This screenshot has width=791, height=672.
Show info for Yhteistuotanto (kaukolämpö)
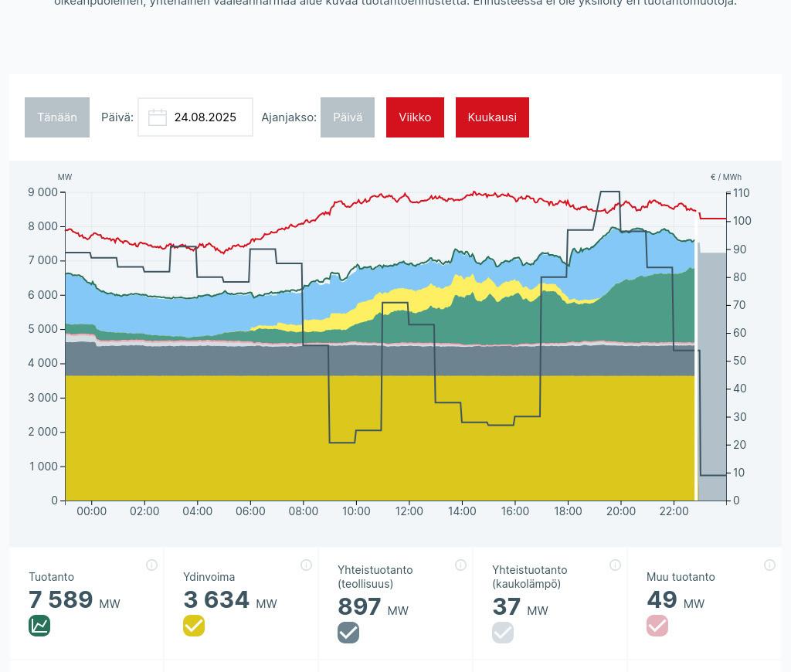click(615, 565)
